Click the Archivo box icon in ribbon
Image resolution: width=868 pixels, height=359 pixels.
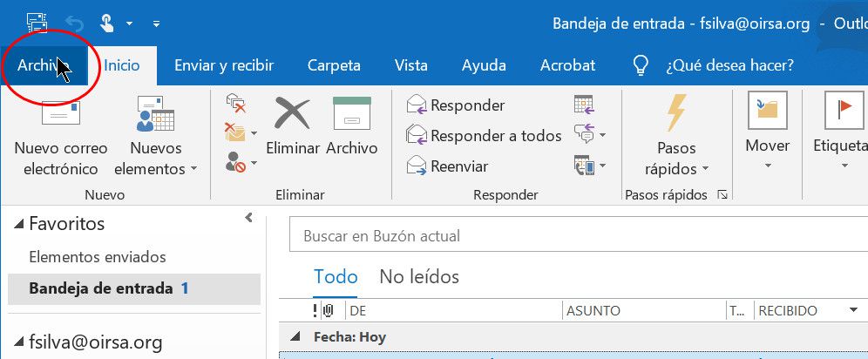pyautogui.click(x=351, y=113)
